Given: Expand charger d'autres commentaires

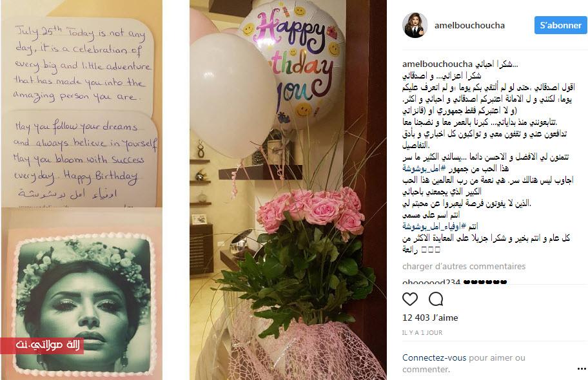Looking at the screenshot, I should tap(464, 267).
